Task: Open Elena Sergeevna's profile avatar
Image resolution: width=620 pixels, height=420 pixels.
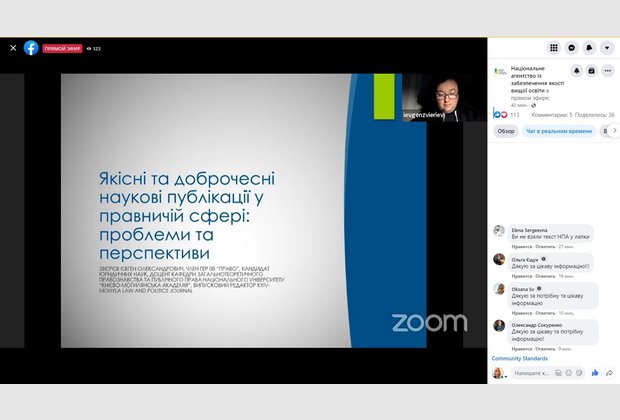Action: (x=499, y=231)
